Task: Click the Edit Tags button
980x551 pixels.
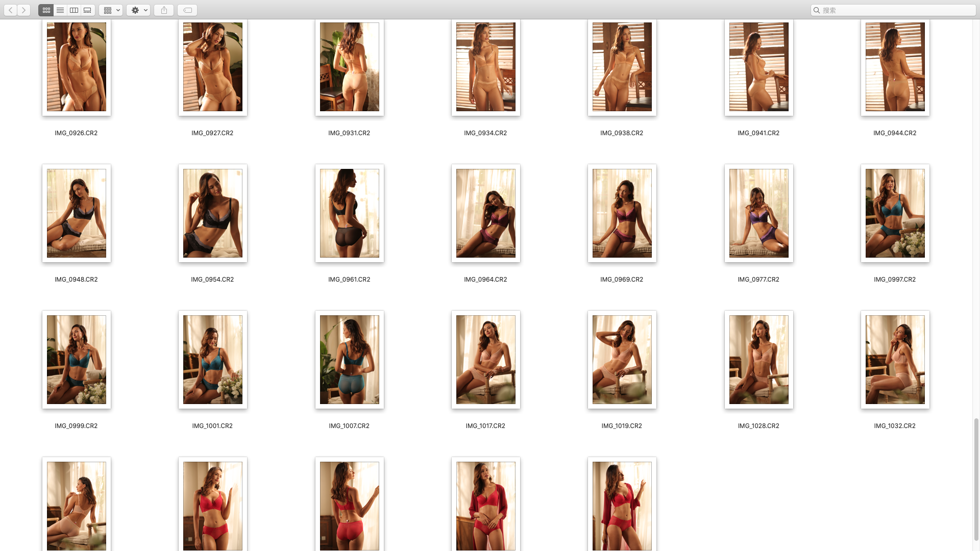Action: (x=187, y=10)
